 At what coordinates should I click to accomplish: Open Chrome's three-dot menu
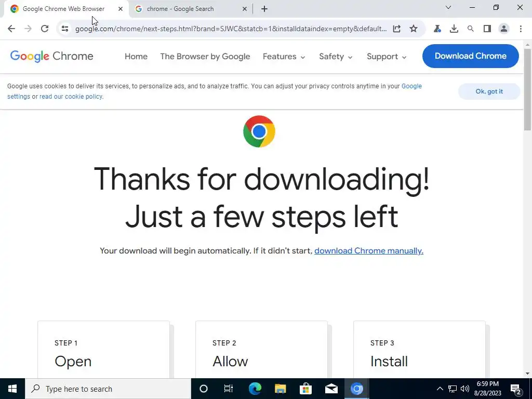point(521,29)
